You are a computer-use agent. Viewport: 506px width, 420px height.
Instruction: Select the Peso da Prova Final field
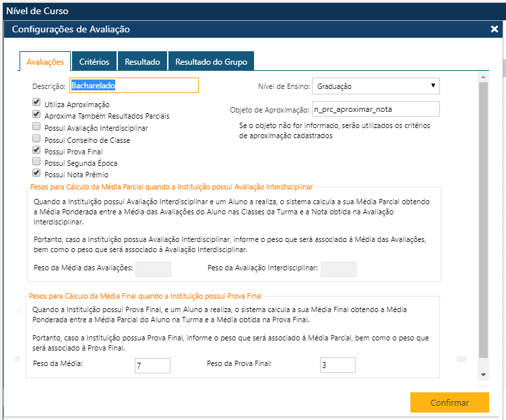click(x=338, y=365)
